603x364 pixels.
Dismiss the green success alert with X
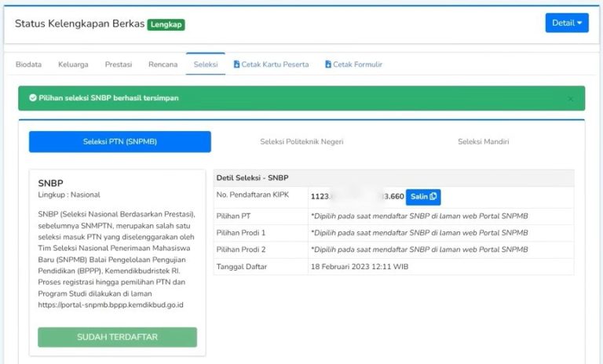coord(571,99)
